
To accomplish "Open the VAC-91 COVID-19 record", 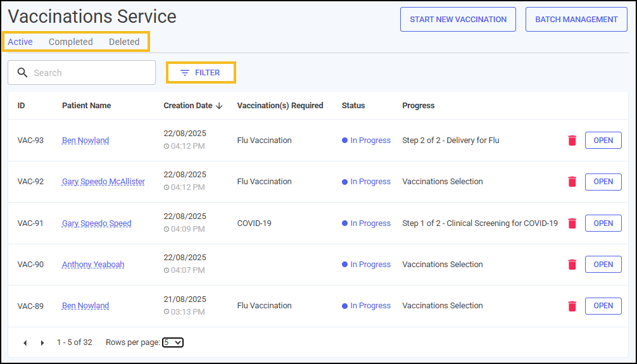I will (603, 223).
